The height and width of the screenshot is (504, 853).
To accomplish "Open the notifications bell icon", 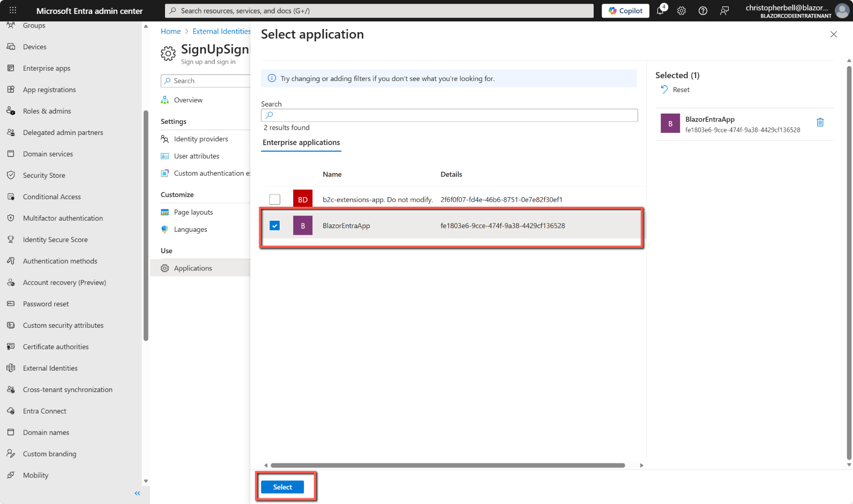I will 661,11.
